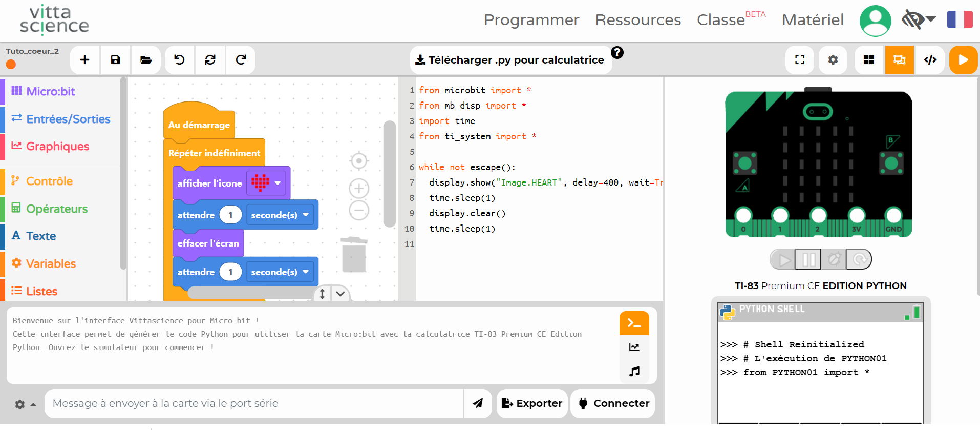The width and height of the screenshot is (980, 430).
Task: Click workspace horizontal scrollbar
Action: (x=251, y=293)
